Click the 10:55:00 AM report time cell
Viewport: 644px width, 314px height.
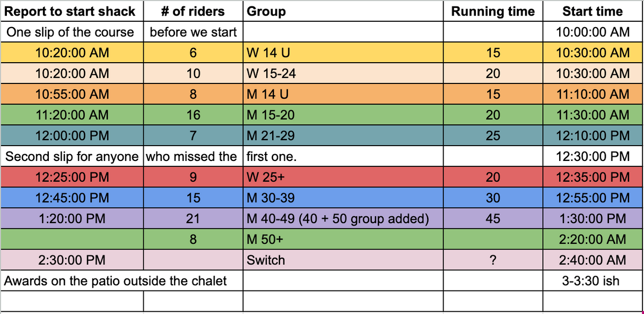[x=72, y=94]
